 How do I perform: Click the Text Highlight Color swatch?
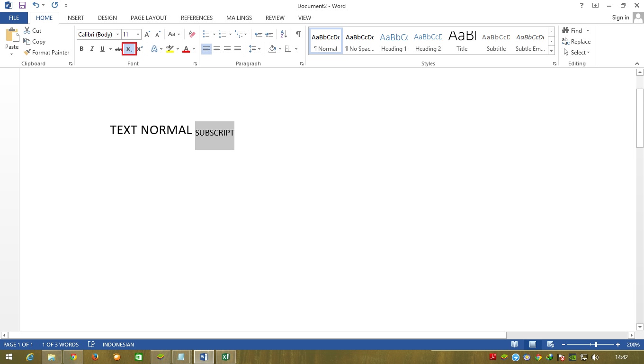click(x=170, y=49)
